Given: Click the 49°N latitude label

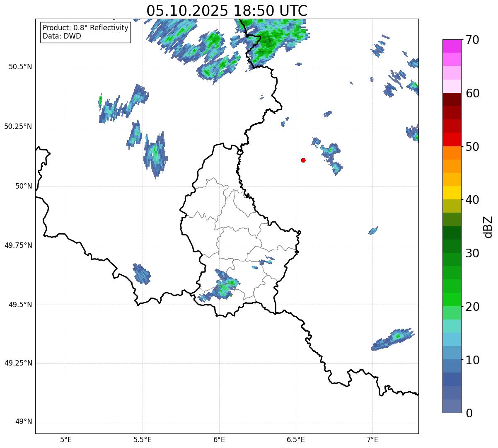Looking at the screenshot, I should point(24,422).
